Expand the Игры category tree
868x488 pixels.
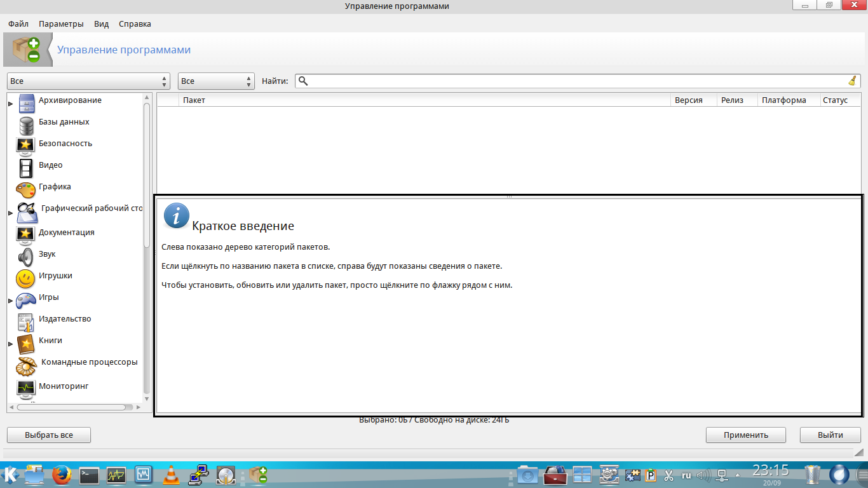[10, 301]
